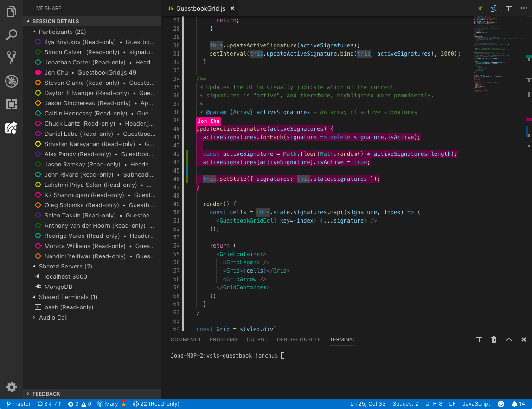Image resolution: width=532 pixels, height=409 pixels.
Task: Open the Source Control view
Action: pyautogui.click(x=12, y=58)
